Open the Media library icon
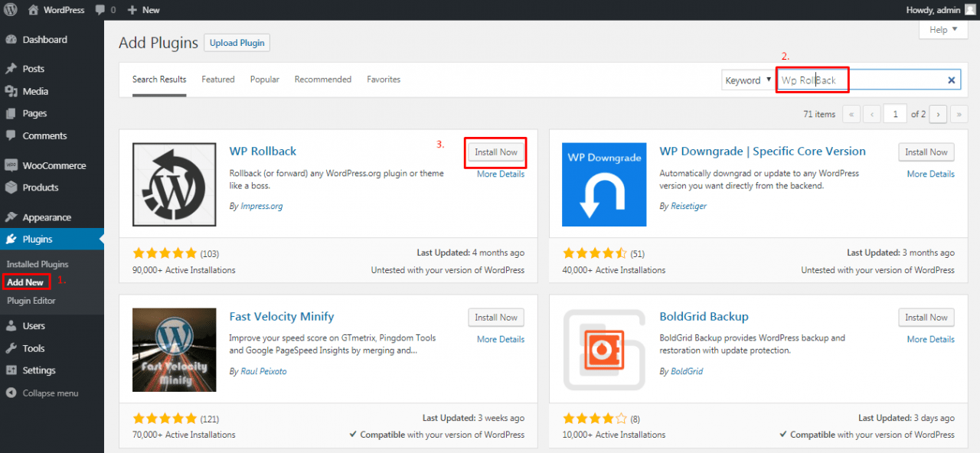980x453 pixels. pos(11,91)
